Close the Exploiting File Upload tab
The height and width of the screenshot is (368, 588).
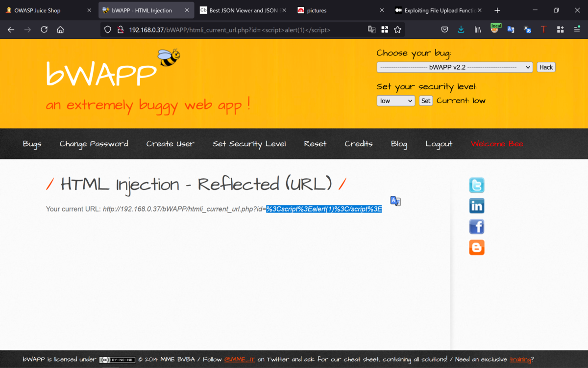[x=479, y=10]
